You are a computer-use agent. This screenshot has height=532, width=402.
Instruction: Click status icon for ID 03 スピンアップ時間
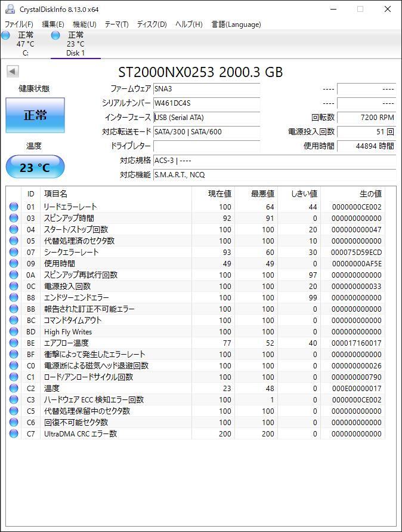(14, 218)
